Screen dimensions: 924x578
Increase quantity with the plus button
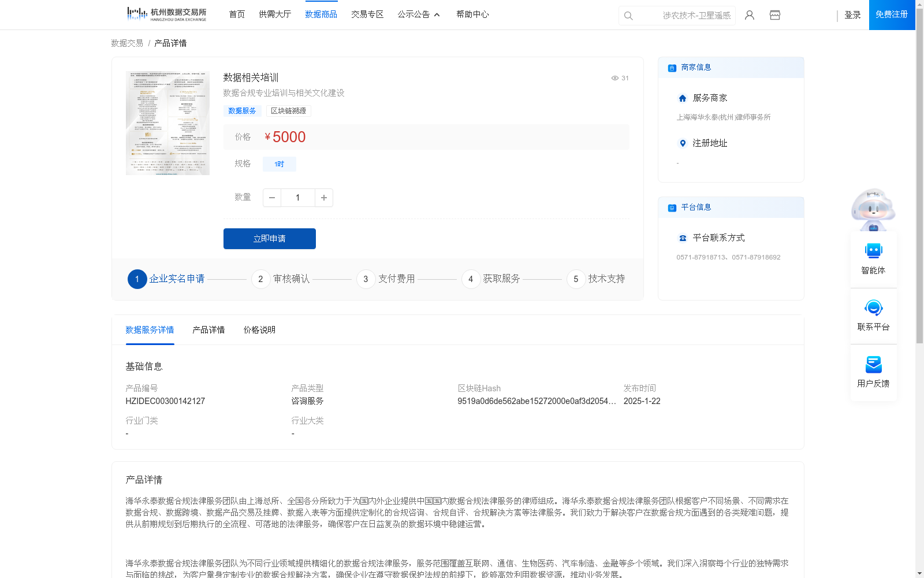324,198
